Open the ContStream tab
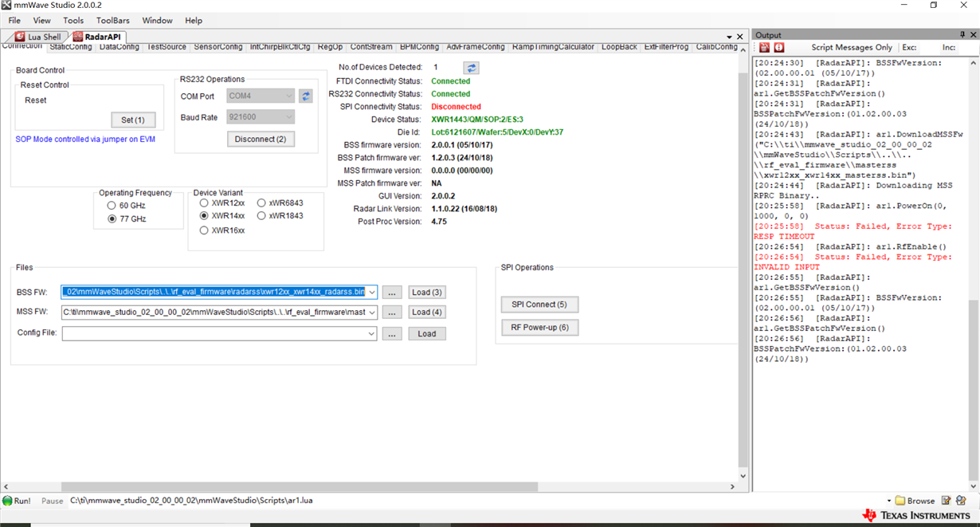This screenshot has height=527, width=980. coord(371,47)
